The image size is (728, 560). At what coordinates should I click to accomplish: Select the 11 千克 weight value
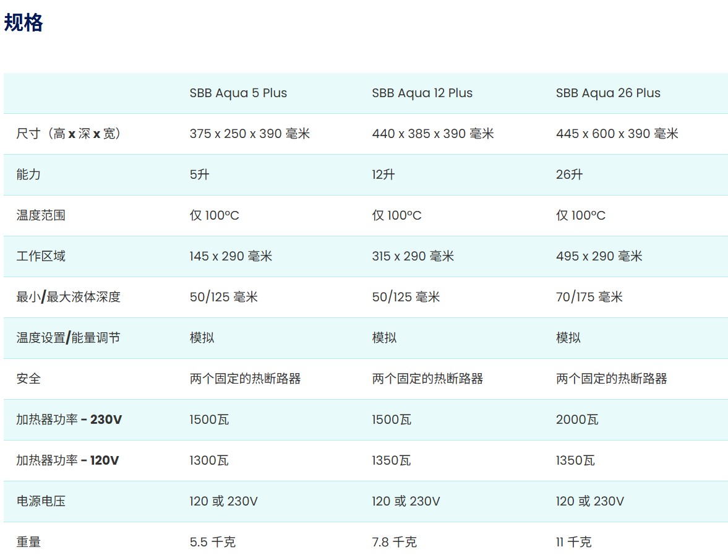[x=574, y=542]
